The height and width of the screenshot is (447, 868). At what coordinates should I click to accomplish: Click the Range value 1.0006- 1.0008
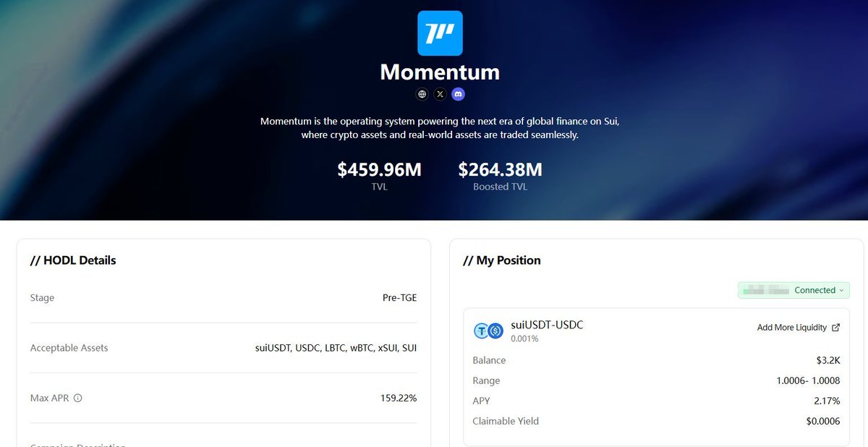click(808, 380)
